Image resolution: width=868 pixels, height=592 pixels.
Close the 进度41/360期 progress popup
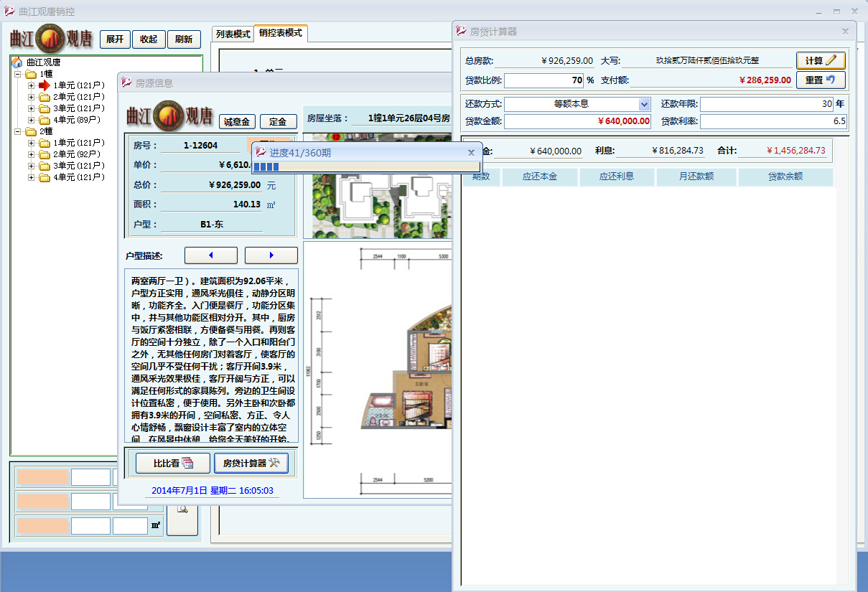pos(471,153)
